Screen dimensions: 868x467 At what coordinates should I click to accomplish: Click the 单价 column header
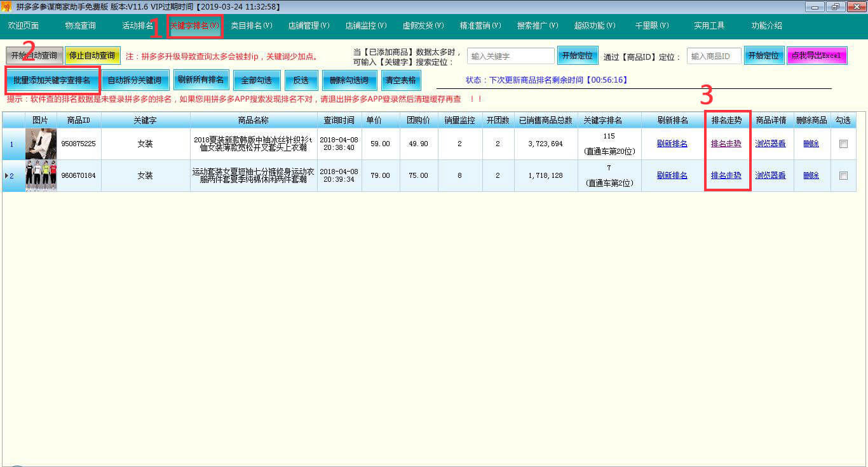(x=381, y=120)
